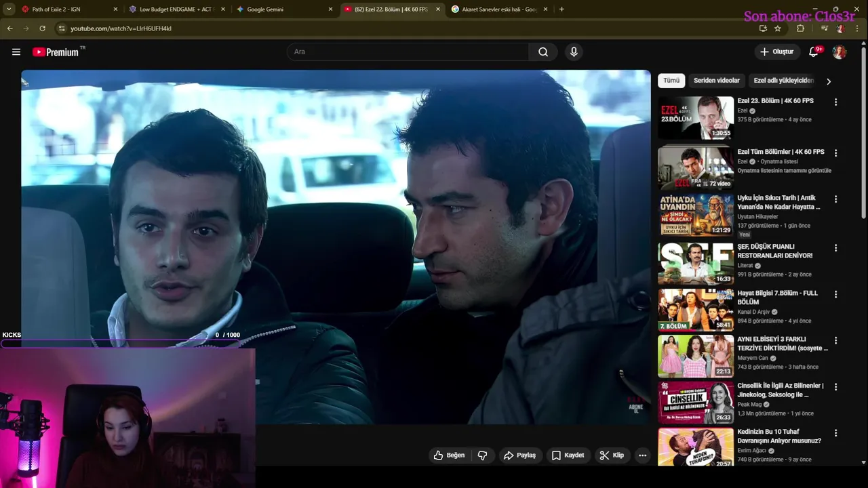Open the browser media controls icon

[x=824, y=28]
